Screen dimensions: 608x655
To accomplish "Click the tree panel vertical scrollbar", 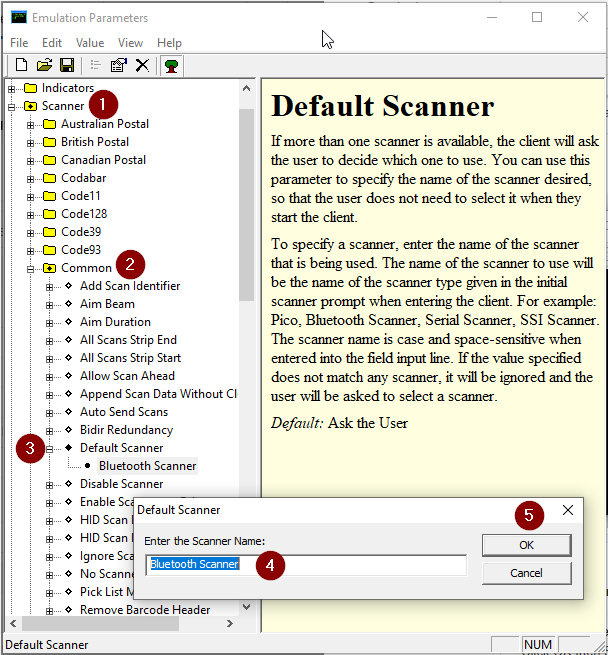I will pyautogui.click(x=247, y=400).
